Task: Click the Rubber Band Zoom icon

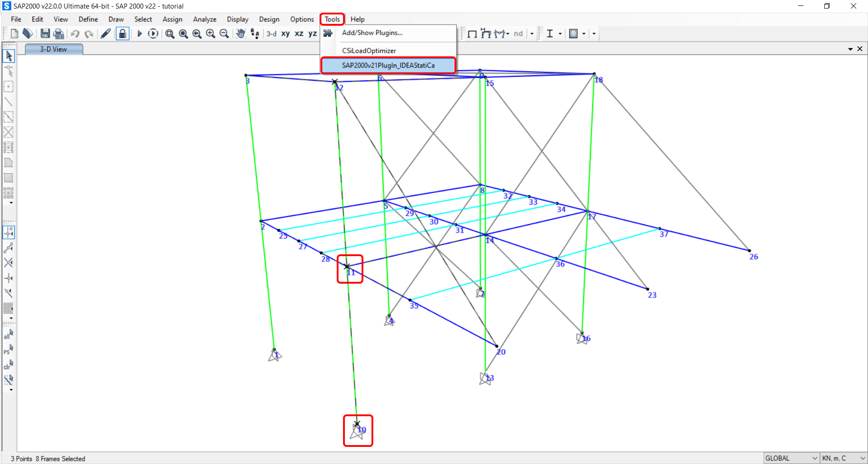Action: coord(170,34)
